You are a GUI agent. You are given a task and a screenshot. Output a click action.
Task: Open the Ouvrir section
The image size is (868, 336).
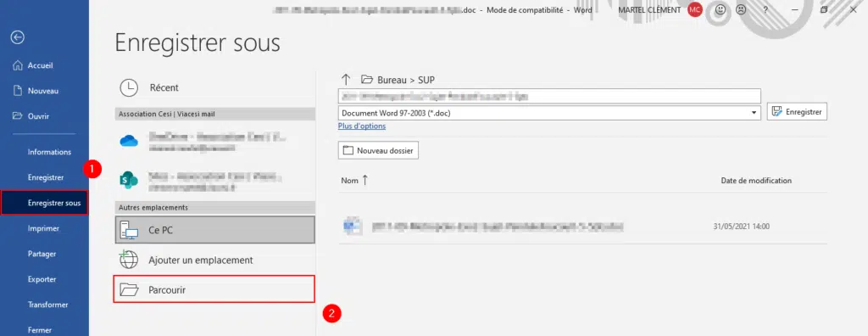[31, 116]
